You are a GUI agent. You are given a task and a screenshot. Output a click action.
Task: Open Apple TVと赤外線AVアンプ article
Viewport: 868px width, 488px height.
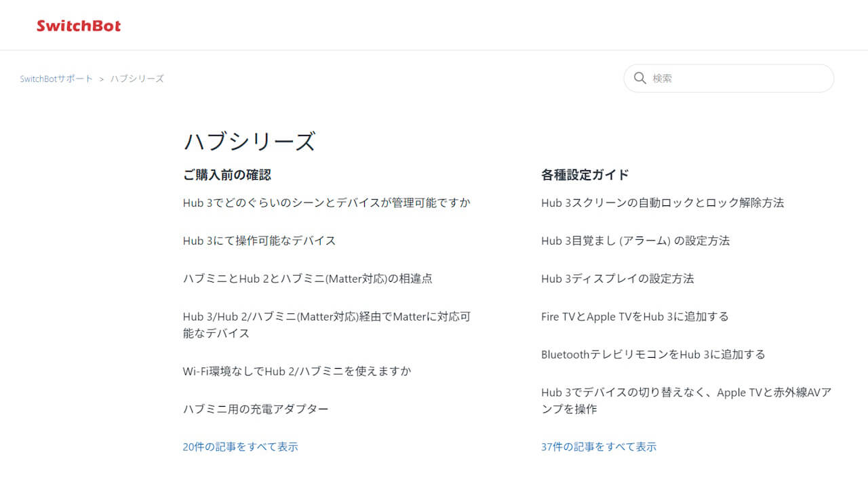[686, 401]
